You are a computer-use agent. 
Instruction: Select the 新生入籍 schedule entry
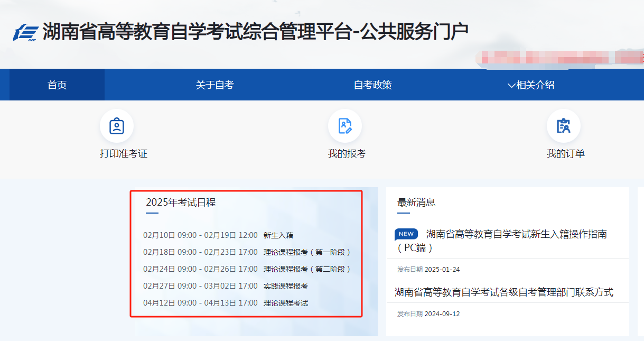click(x=278, y=235)
